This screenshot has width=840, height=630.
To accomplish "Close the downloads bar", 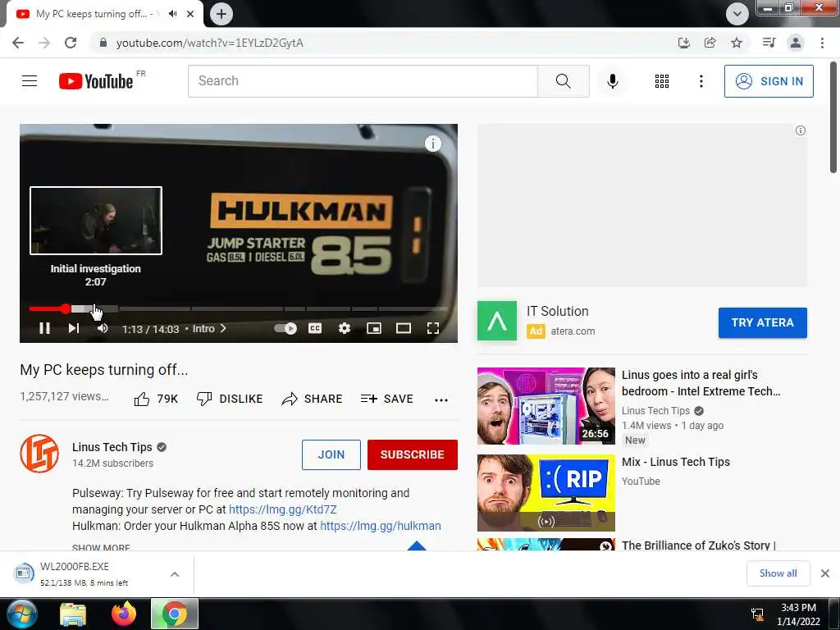I will click(x=825, y=573).
